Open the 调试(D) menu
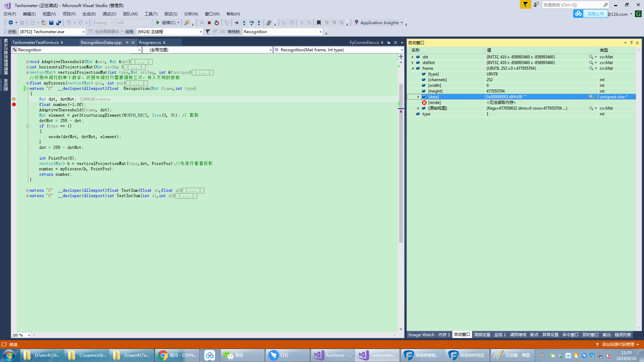This screenshot has width=644, height=362. click(109, 14)
